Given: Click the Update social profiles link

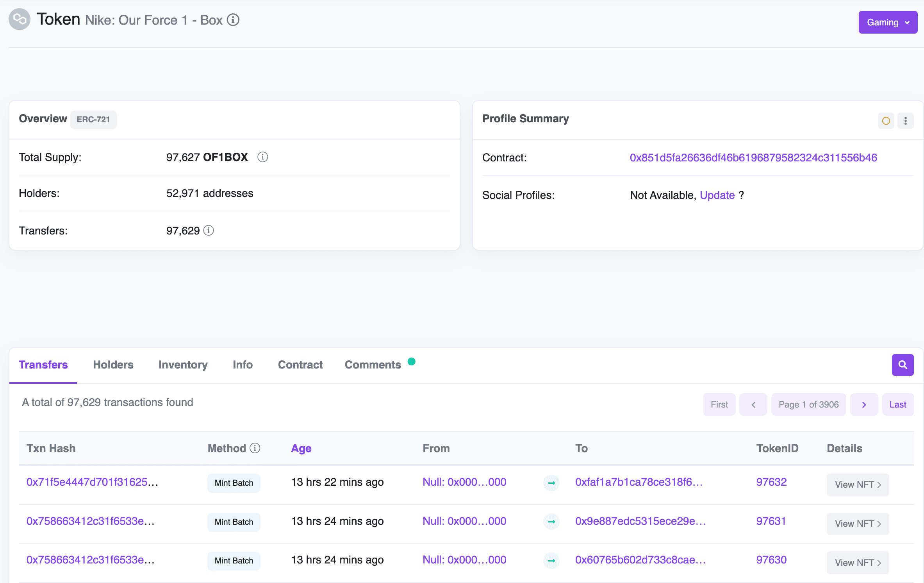Looking at the screenshot, I should pos(717,195).
